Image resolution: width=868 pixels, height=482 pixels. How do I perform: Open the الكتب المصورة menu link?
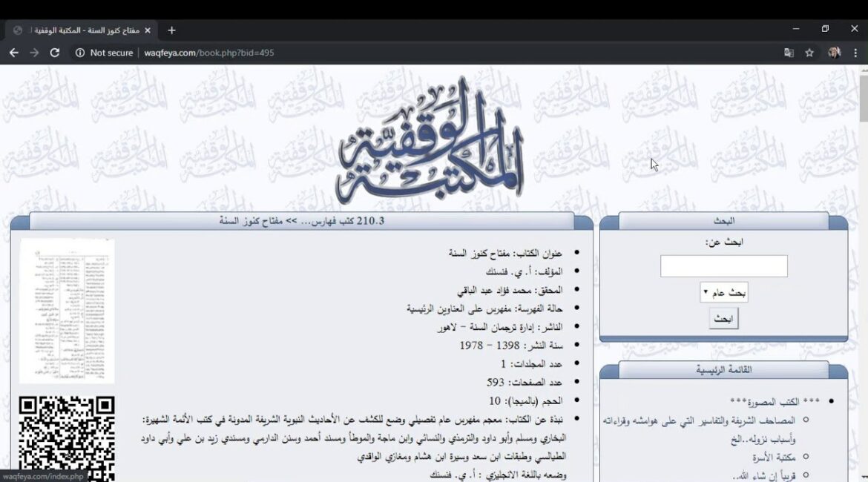pos(775,401)
